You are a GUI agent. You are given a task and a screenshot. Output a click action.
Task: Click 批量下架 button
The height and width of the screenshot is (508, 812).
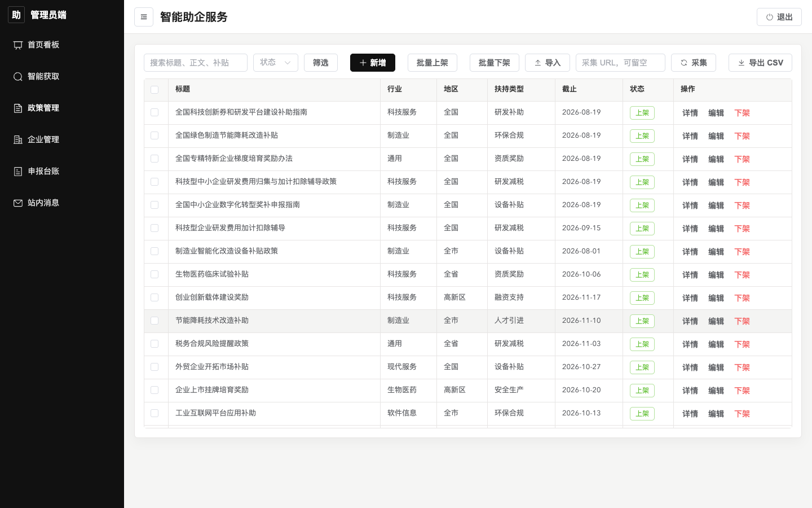pos(495,63)
